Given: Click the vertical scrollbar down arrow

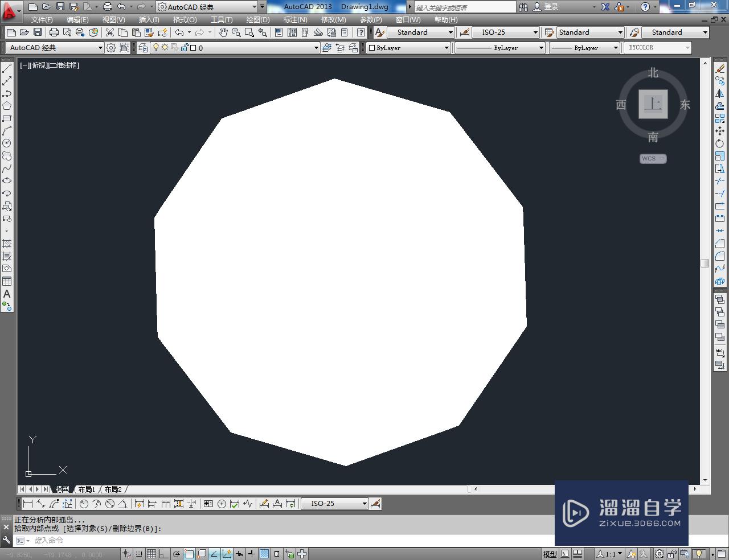Looking at the screenshot, I should [705, 480].
